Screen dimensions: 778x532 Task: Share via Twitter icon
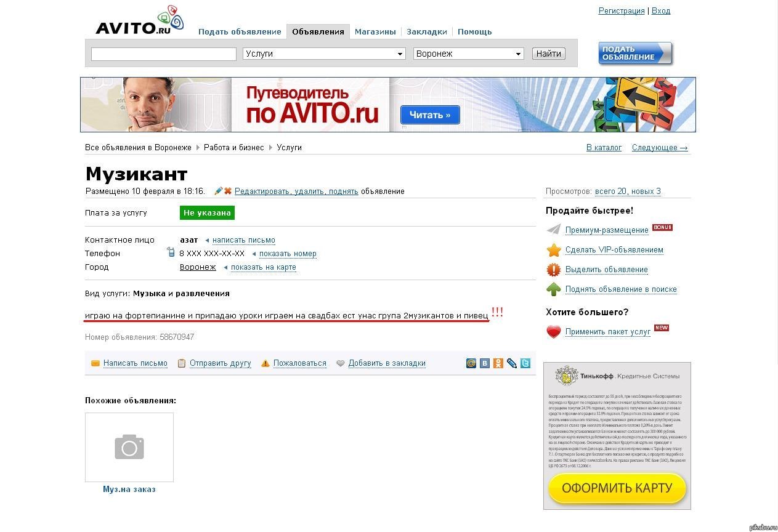point(525,363)
